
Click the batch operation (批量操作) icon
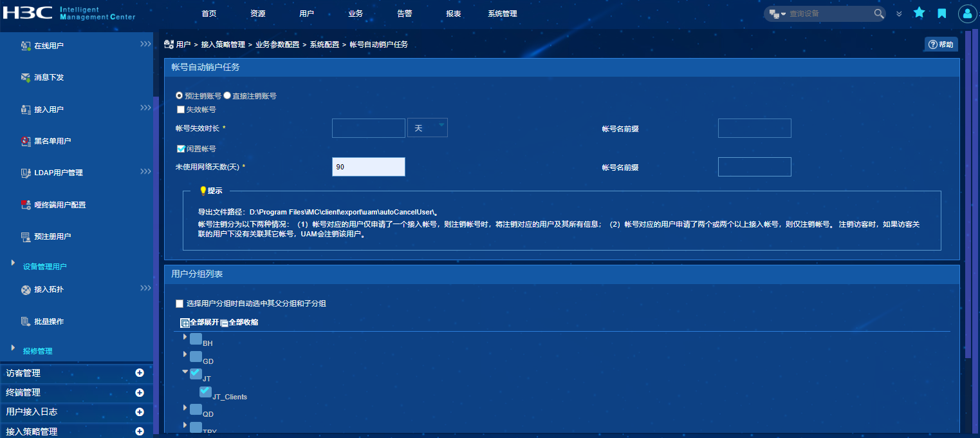(26, 321)
